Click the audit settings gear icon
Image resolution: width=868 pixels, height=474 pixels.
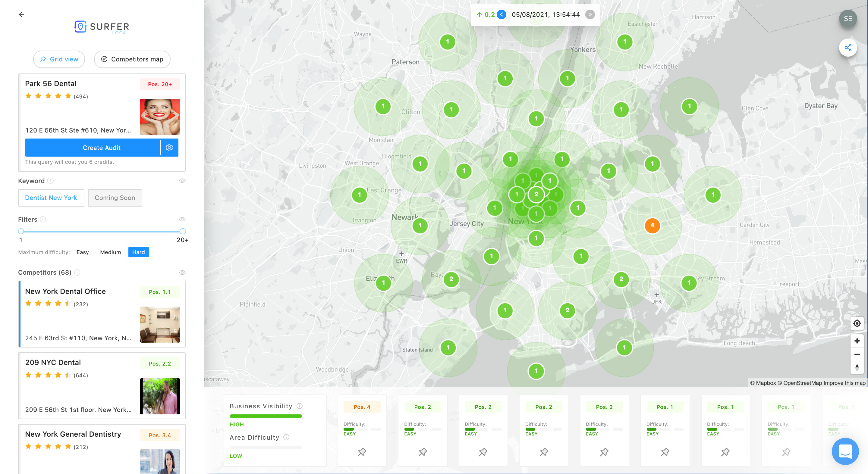point(169,148)
